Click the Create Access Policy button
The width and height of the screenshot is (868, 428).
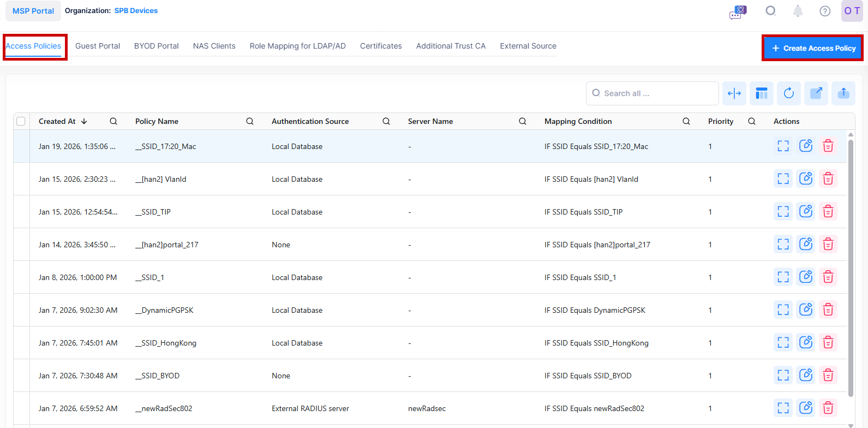813,48
